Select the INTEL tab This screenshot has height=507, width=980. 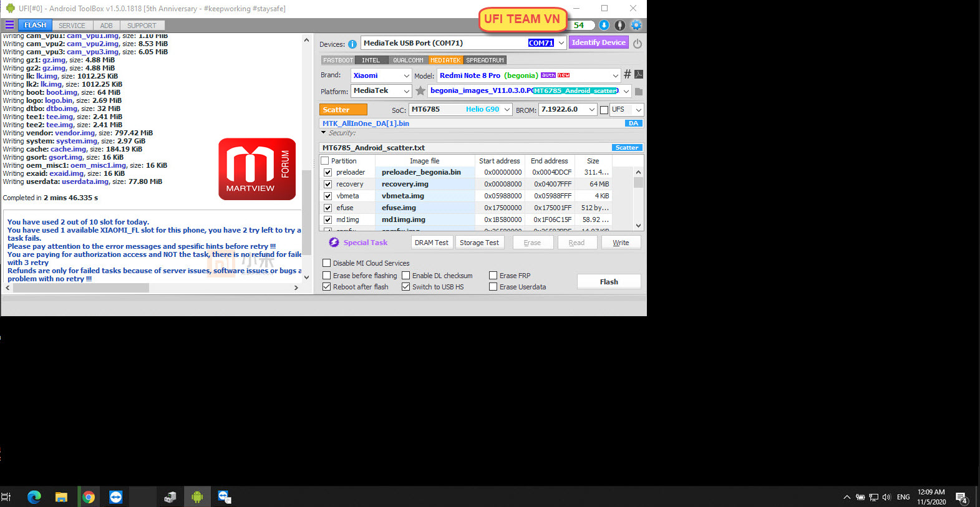pos(371,60)
